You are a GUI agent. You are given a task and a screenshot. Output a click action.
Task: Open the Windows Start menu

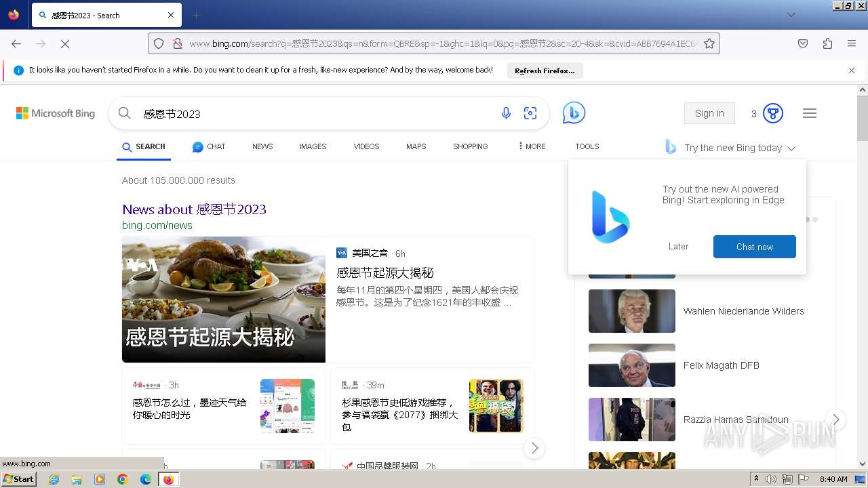[19, 479]
